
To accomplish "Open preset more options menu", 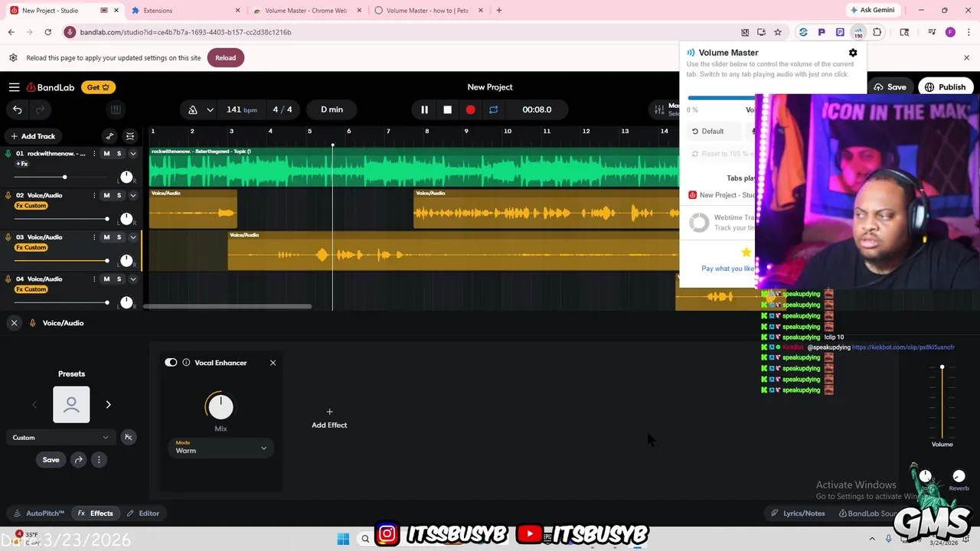I will click(99, 460).
